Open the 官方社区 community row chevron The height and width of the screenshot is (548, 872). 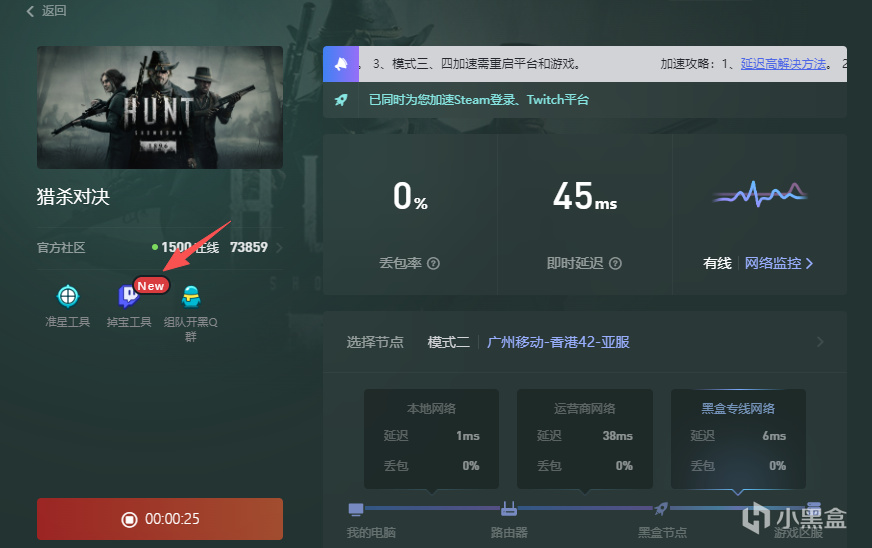[279, 248]
